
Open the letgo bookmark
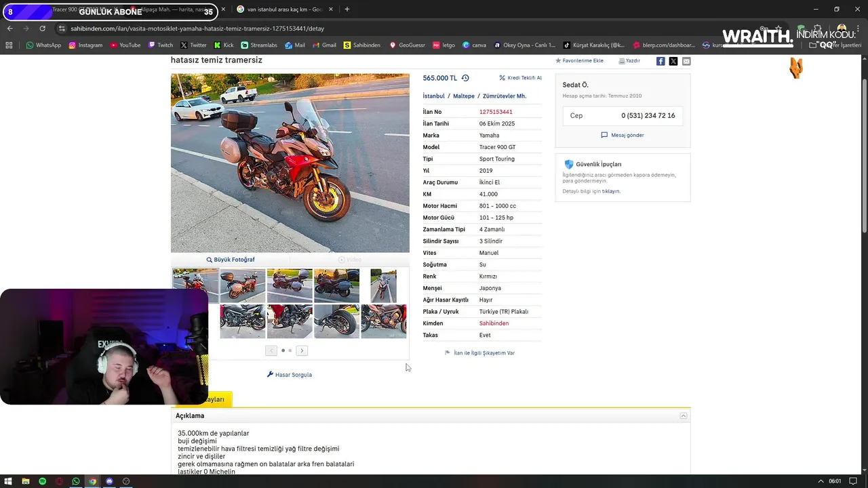pos(443,45)
